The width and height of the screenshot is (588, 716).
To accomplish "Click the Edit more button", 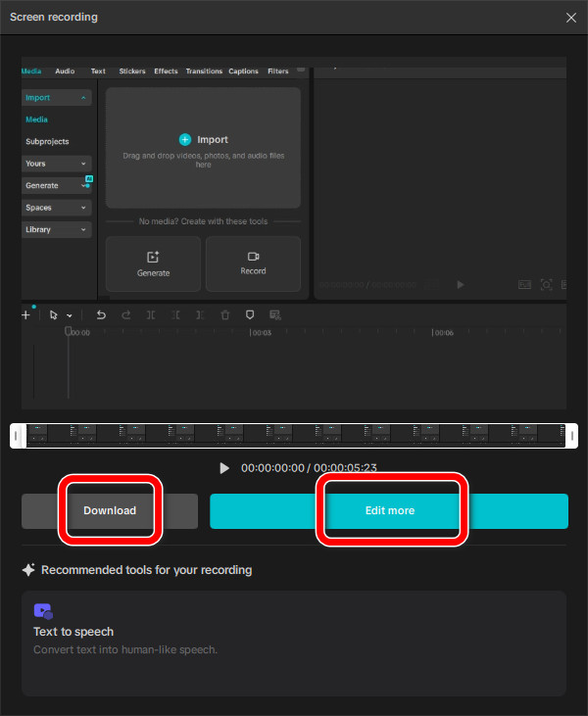I will tap(389, 511).
